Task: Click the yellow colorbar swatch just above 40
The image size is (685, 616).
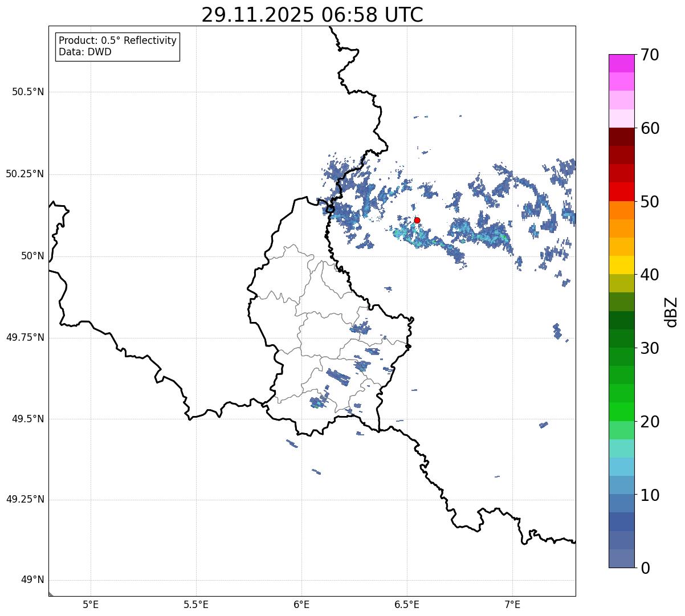Action: [622, 265]
